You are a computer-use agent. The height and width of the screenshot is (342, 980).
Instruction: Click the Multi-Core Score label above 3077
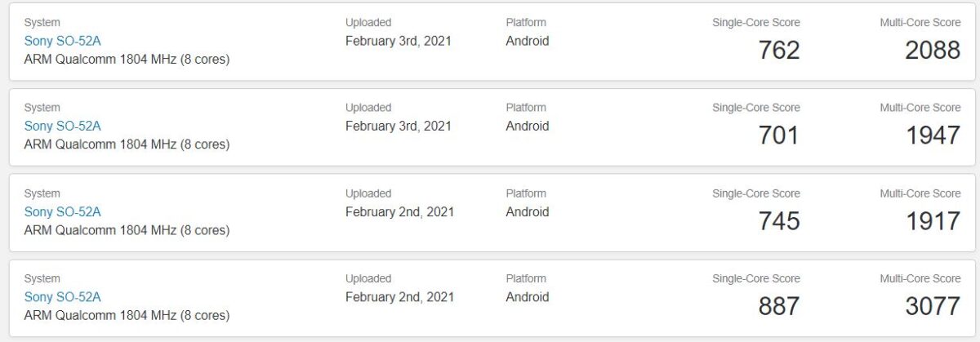[x=920, y=279]
